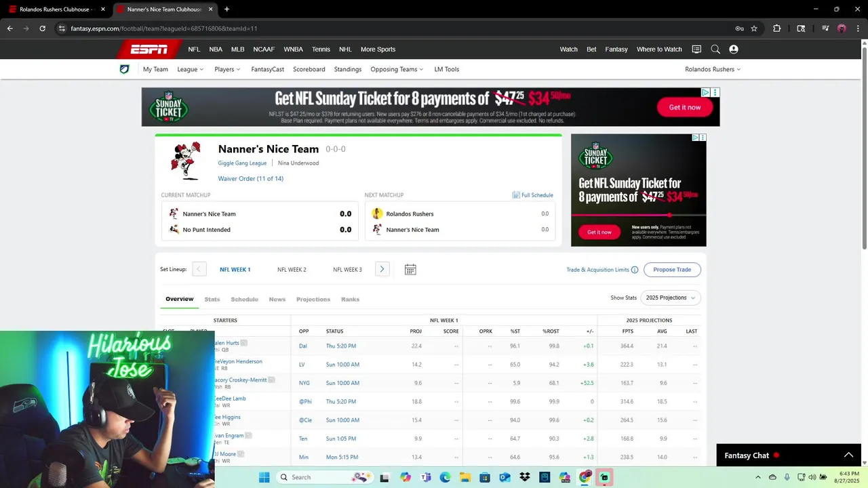Open the ESPN logo home link

point(149,49)
